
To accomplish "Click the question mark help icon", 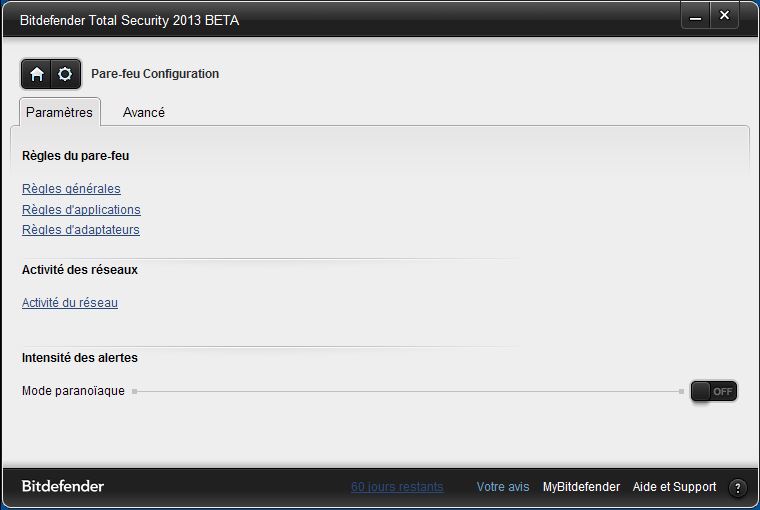I will point(737,488).
